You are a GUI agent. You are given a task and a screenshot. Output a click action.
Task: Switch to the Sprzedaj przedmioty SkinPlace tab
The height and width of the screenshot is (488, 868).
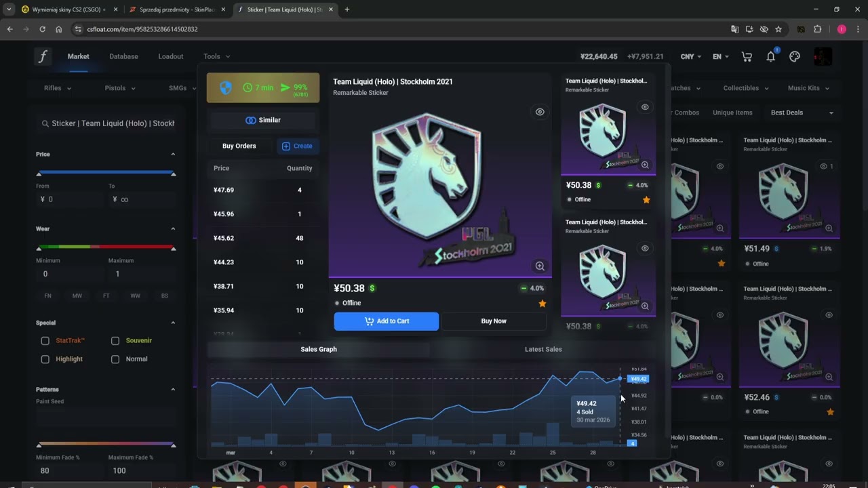tap(176, 9)
